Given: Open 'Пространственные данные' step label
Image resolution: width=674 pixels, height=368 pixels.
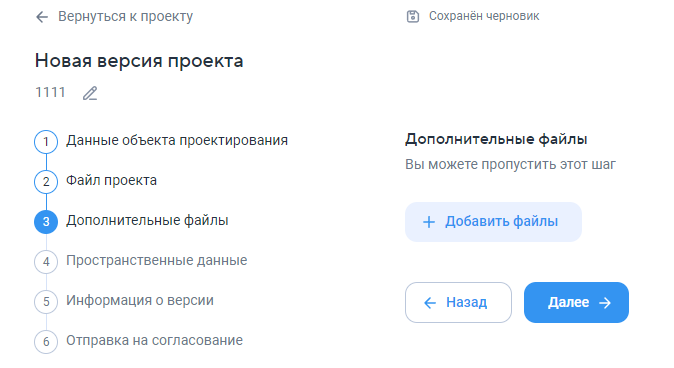Looking at the screenshot, I should coord(156,261).
